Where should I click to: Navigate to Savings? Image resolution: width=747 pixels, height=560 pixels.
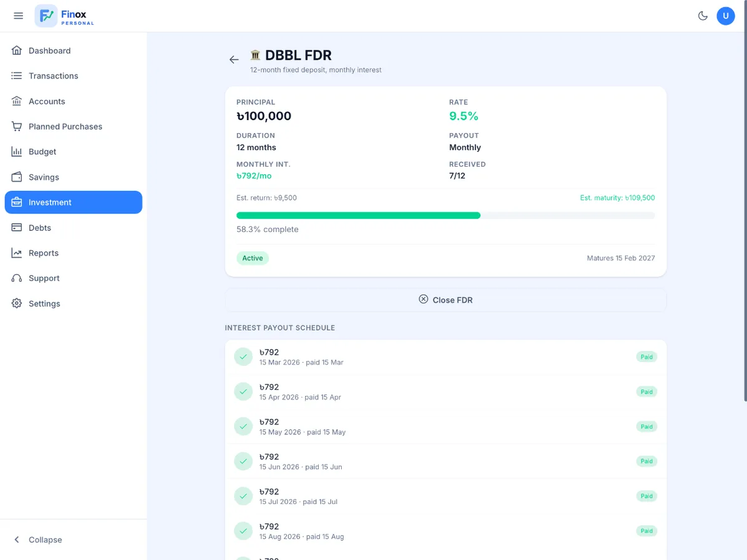click(x=73, y=177)
